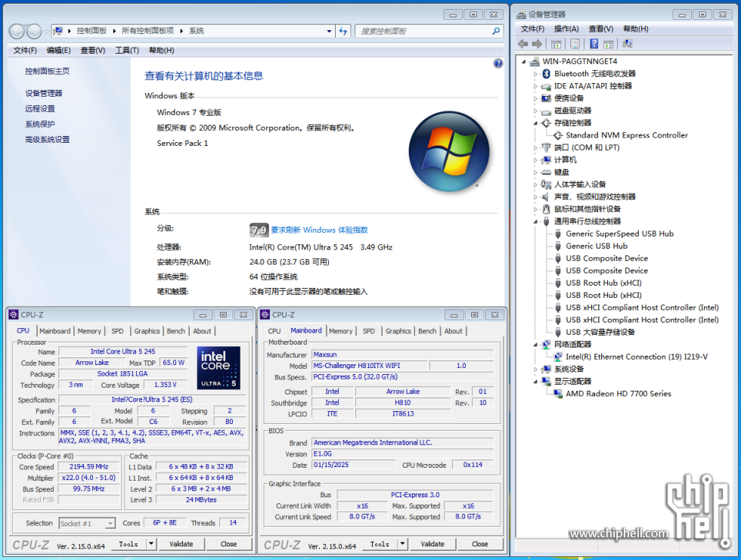Select AMD Radeon HD 7700 Series device
This screenshot has width=741, height=560.
[619, 394]
